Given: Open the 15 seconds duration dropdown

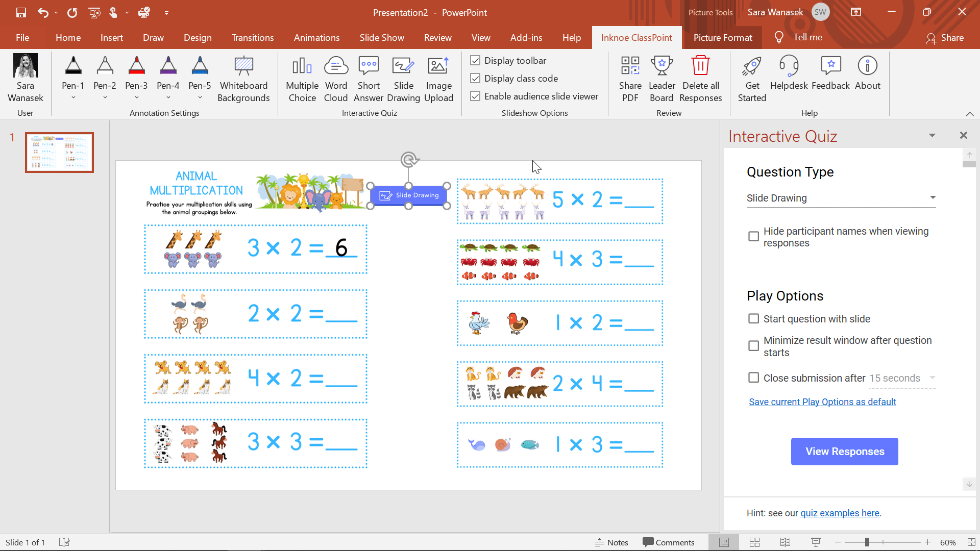Looking at the screenshot, I should coord(902,378).
